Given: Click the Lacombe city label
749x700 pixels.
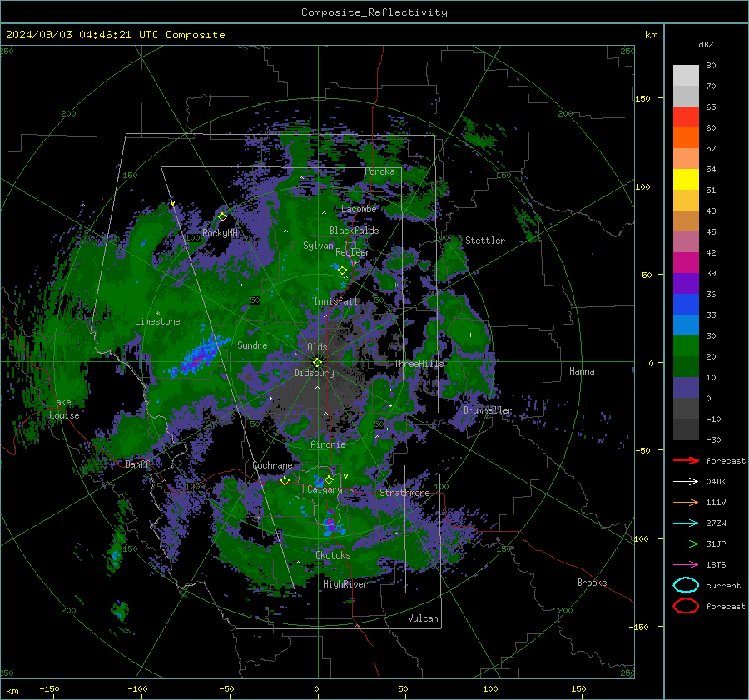Looking at the screenshot, I should [359, 209].
